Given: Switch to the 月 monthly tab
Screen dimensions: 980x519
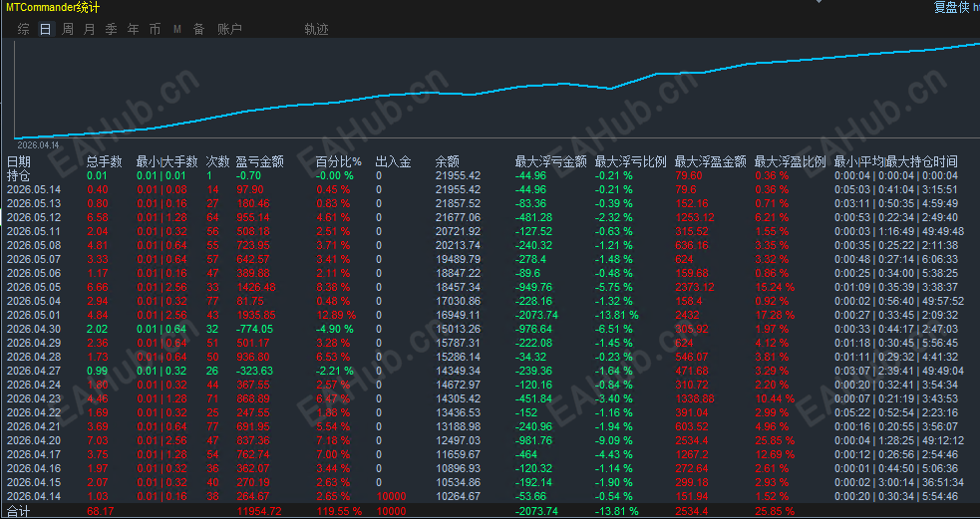Looking at the screenshot, I should (x=90, y=29).
